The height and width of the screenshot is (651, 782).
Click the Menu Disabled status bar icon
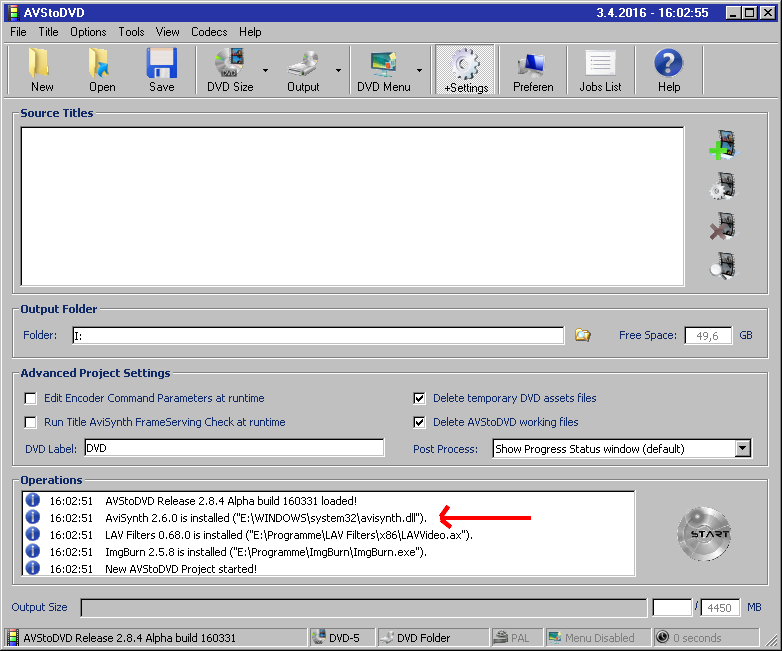pyautogui.click(x=555, y=637)
